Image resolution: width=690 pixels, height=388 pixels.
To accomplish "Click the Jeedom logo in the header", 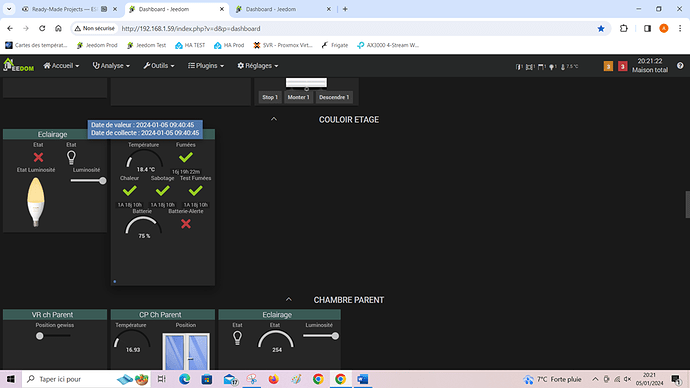I will [x=18, y=66].
